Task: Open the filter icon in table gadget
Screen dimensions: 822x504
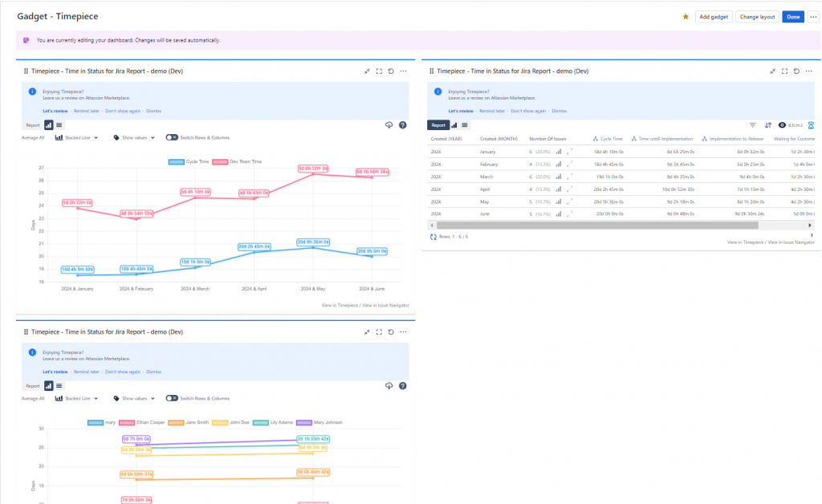Action: (753, 125)
